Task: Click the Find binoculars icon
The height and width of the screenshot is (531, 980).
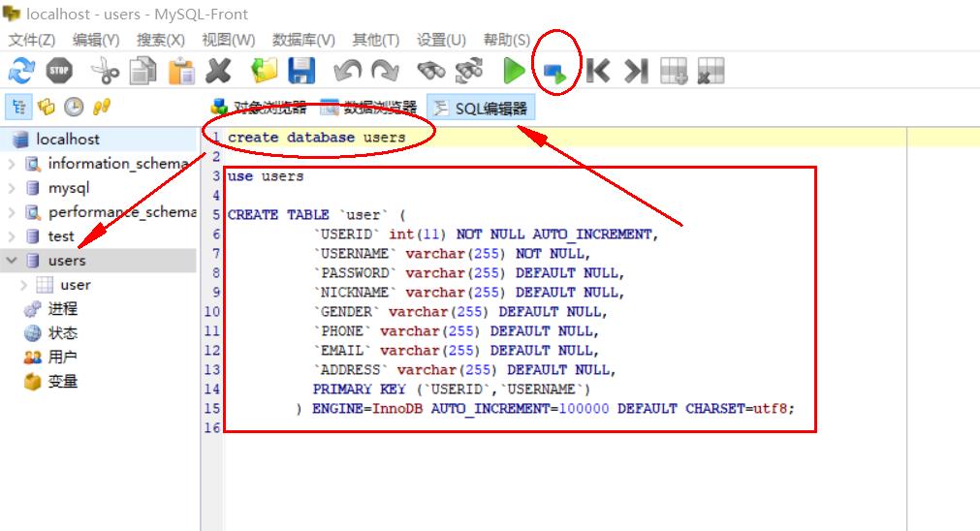Action: point(431,71)
